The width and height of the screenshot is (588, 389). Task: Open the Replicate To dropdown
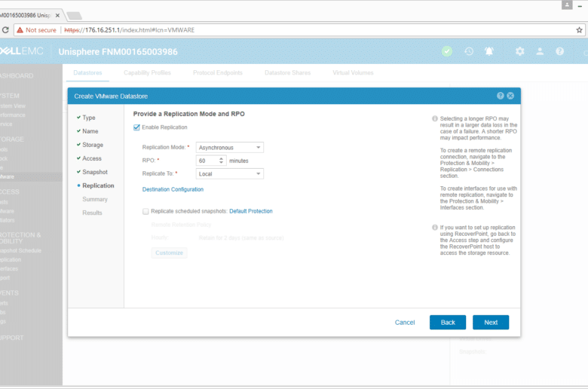tap(229, 173)
